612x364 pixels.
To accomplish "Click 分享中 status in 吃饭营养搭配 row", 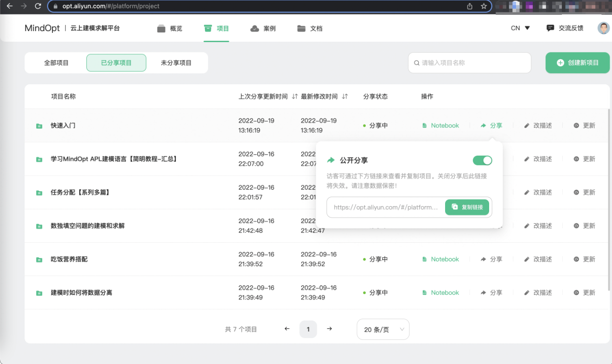I will 376,259.
